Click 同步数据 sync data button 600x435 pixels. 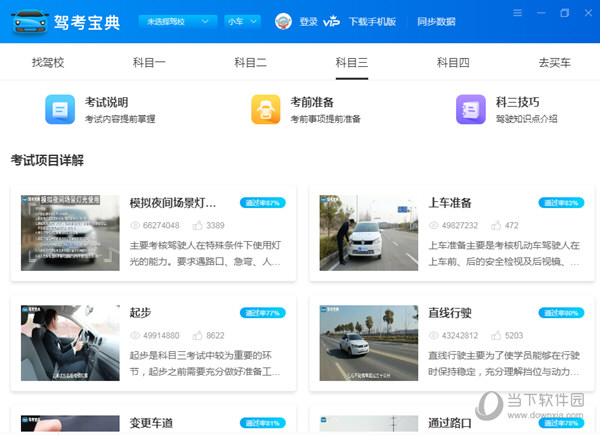click(436, 22)
